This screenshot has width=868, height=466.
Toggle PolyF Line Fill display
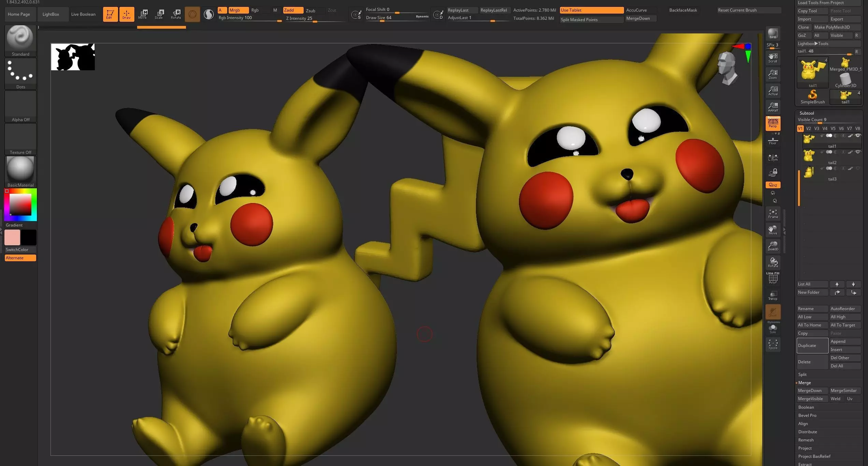pos(773,279)
